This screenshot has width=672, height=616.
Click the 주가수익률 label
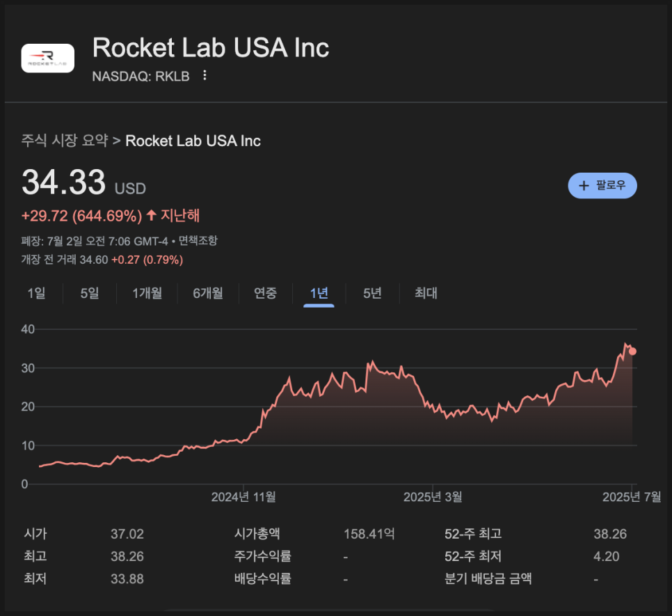(263, 556)
